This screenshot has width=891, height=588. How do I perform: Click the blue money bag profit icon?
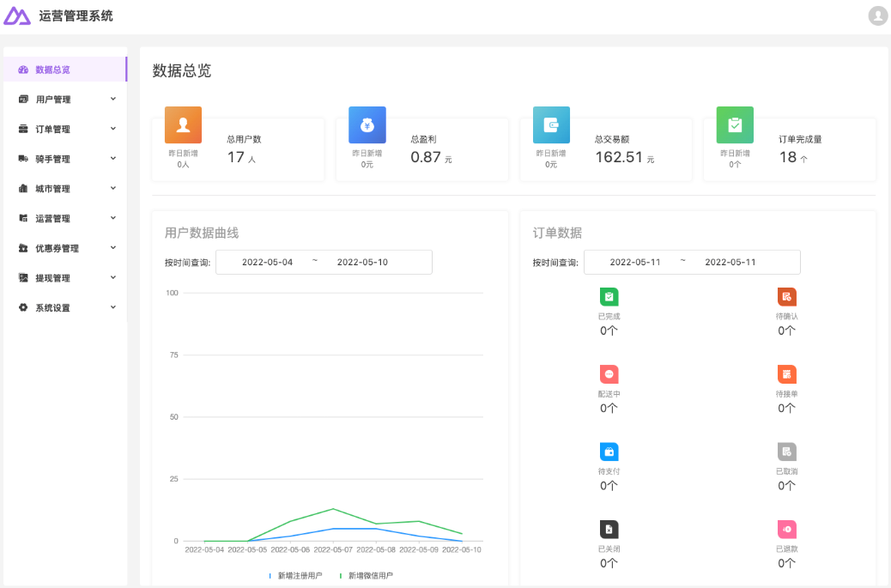[x=367, y=124]
